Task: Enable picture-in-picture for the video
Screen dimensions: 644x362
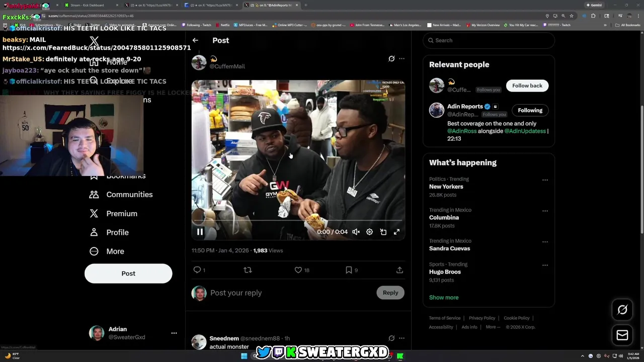Action: pyautogui.click(x=383, y=232)
